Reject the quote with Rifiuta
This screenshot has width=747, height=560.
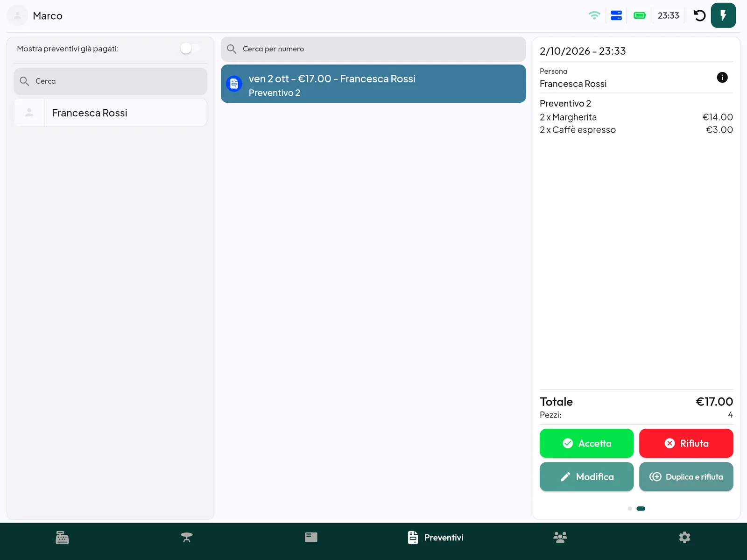click(686, 443)
